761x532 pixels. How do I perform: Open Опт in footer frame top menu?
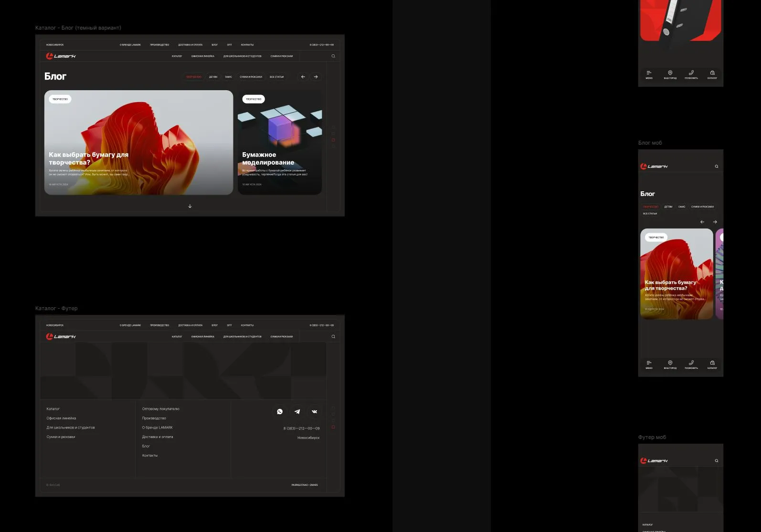(229, 325)
